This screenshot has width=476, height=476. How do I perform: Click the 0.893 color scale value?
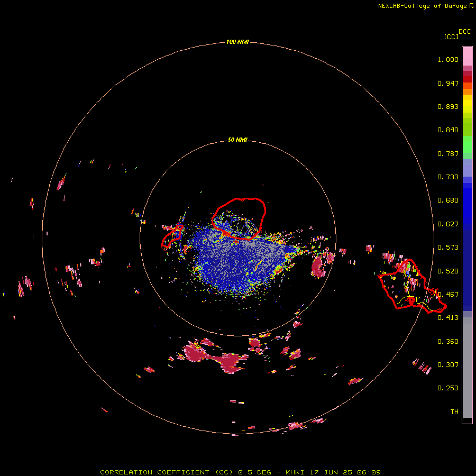[x=448, y=106]
